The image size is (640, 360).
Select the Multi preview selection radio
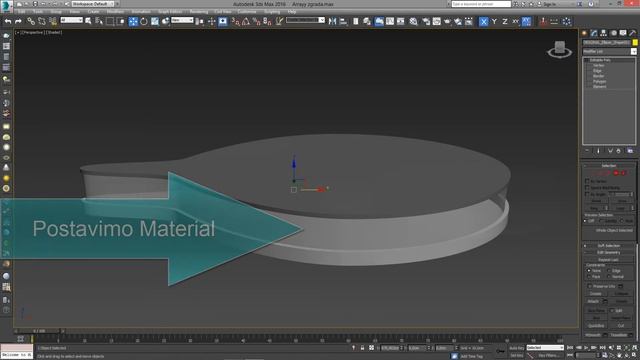click(622, 221)
